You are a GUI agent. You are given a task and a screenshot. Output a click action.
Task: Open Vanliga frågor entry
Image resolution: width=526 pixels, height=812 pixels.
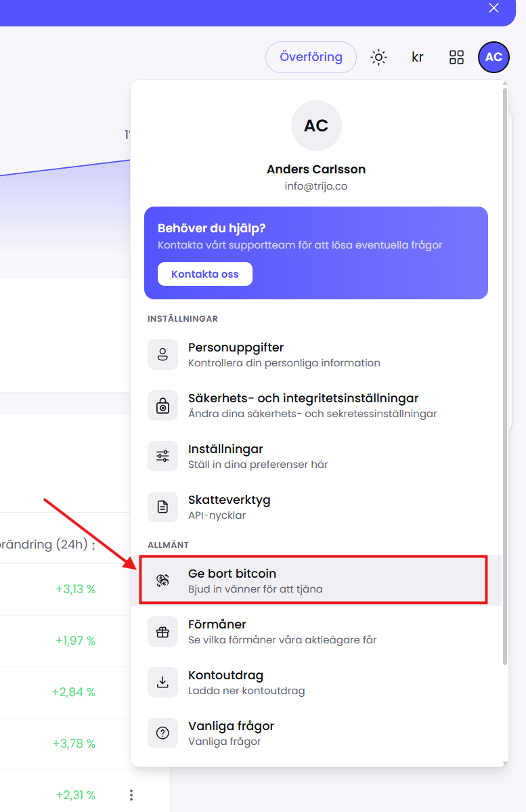tap(316, 733)
